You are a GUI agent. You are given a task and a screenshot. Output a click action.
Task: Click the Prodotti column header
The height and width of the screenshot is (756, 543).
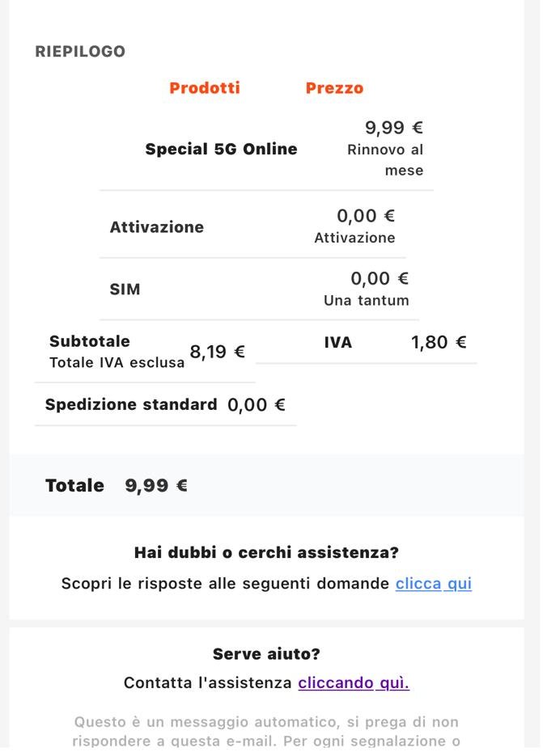[x=205, y=88]
